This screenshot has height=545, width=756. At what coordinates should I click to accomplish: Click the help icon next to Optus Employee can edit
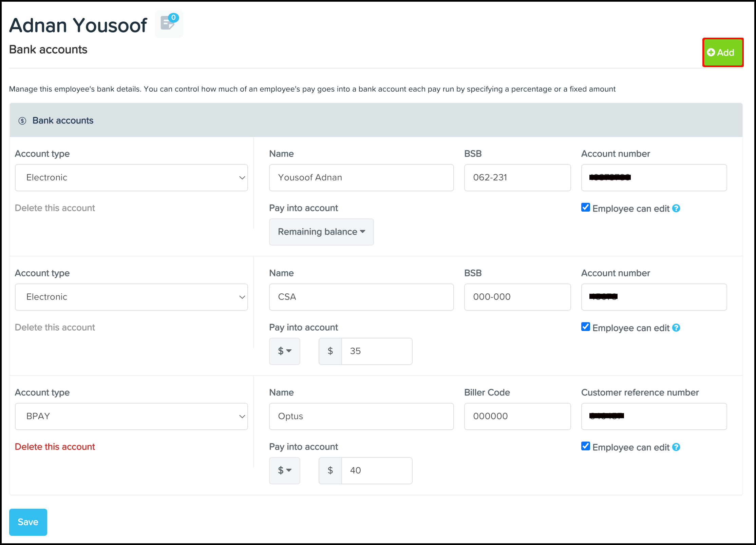[x=676, y=447]
